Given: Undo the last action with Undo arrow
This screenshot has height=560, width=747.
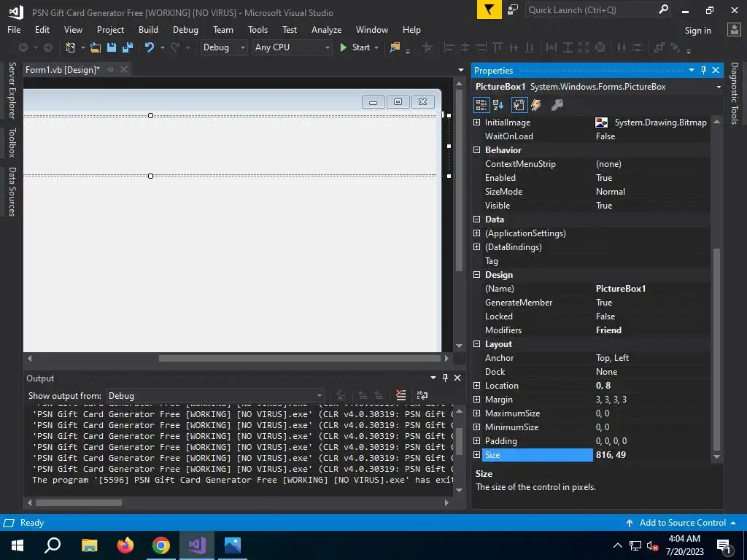Looking at the screenshot, I should pos(150,47).
